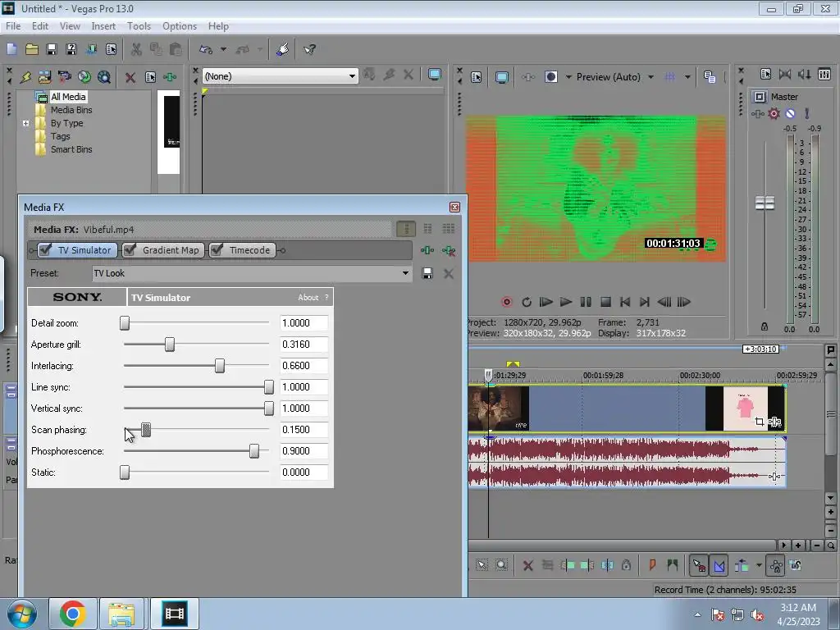Viewport: 840px width, 630px height.
Task: Click the Go to End button in the preview
Action: coord(645,302)
